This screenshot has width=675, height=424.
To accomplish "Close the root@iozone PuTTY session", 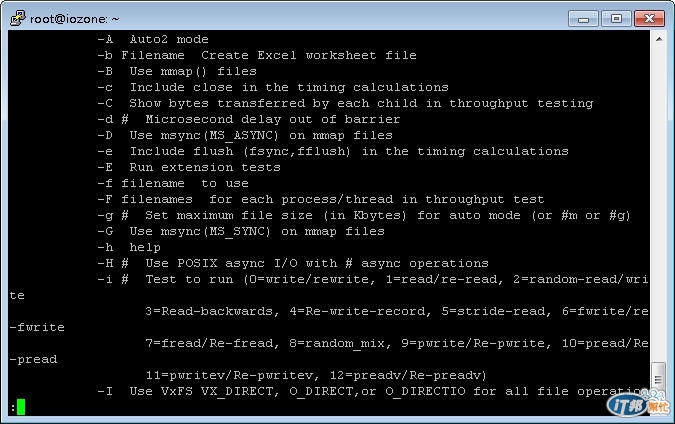I will coord(649,19).
